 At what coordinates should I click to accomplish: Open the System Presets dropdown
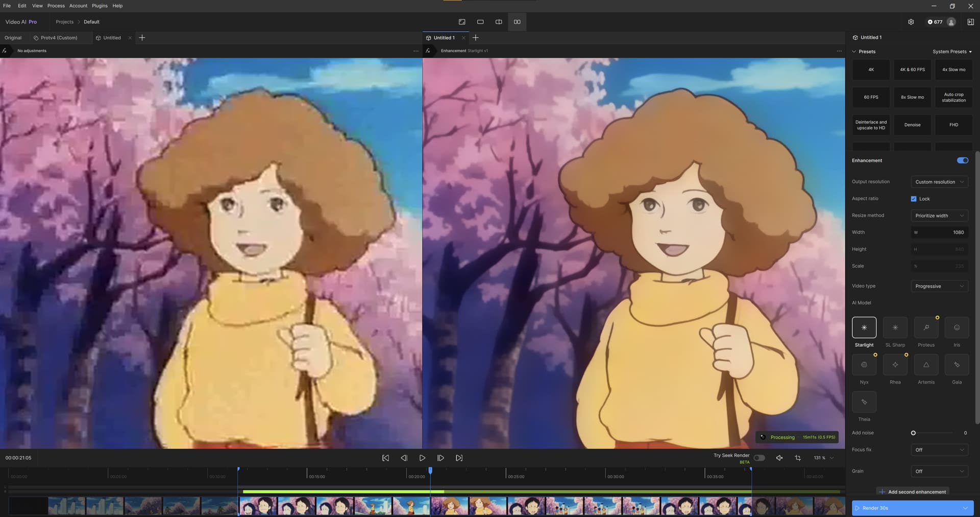(952, 52)
